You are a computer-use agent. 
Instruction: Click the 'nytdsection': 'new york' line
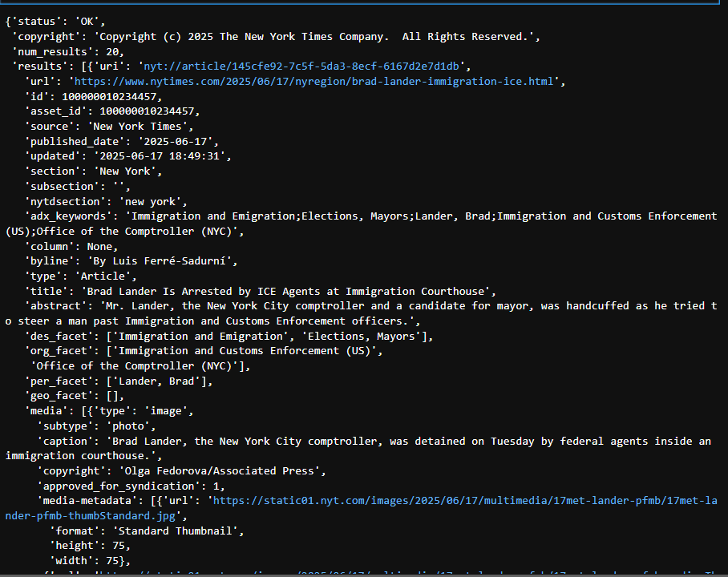point(105,201)
